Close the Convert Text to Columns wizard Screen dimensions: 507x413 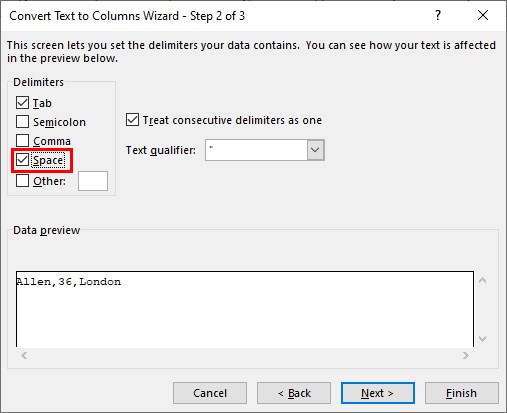pos(483,15)
